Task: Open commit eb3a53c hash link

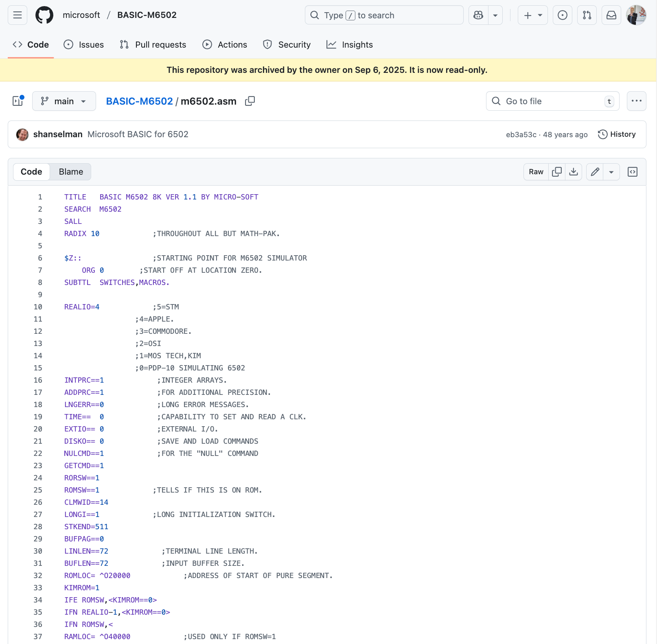Action: pyautogui.click(x=521, y=135)
